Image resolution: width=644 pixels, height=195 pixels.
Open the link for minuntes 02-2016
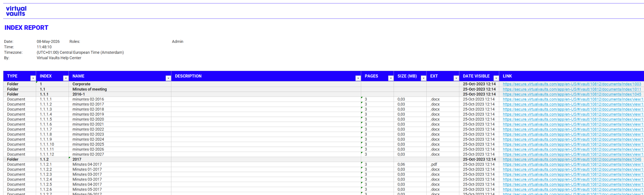coord(573,99)
